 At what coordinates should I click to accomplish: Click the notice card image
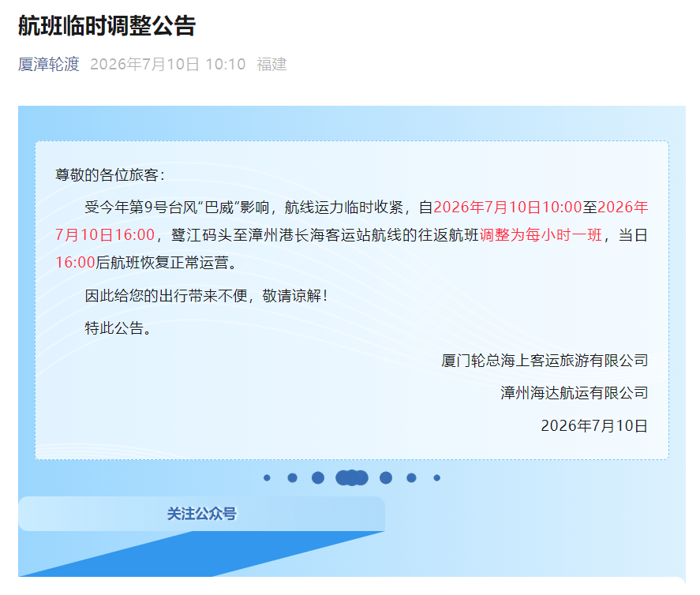pyautogui.click(x=352, y=300)
